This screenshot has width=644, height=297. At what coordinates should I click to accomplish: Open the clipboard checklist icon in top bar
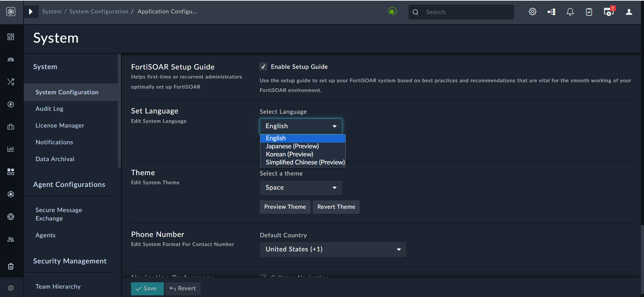(x=589, y=12)
